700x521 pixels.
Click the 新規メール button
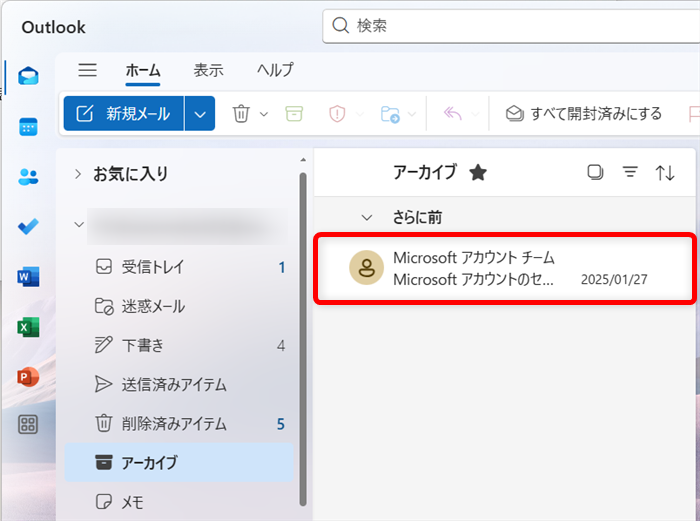[124, 114]
